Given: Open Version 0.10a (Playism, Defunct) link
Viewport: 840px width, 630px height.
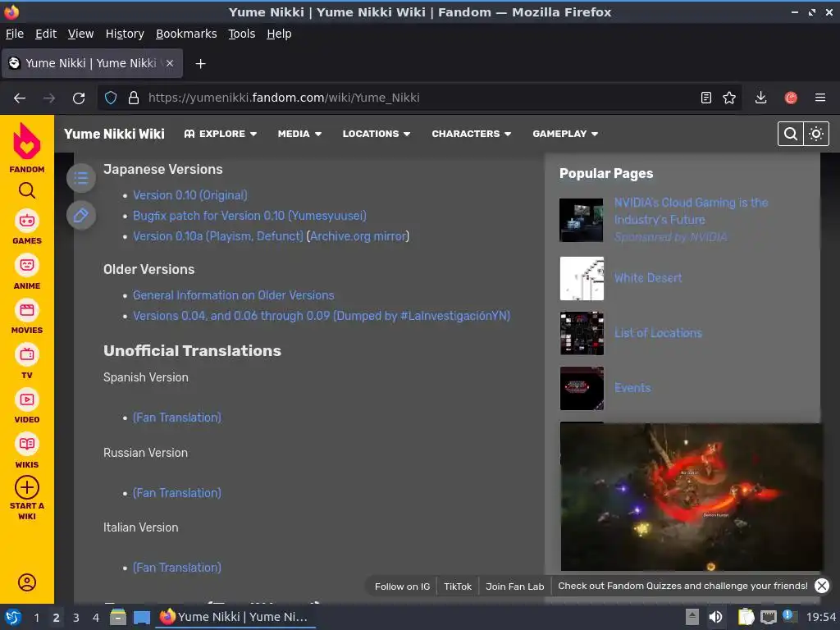Looking at the screenshot, I should [218, 235].
